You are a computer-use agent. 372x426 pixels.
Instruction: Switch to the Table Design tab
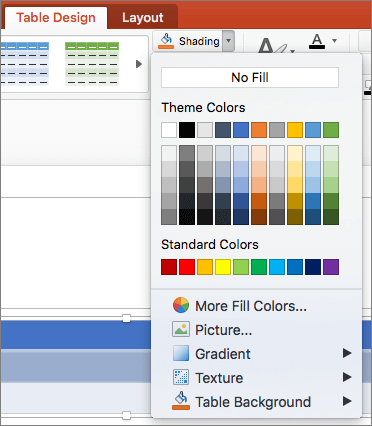(56, 18)
